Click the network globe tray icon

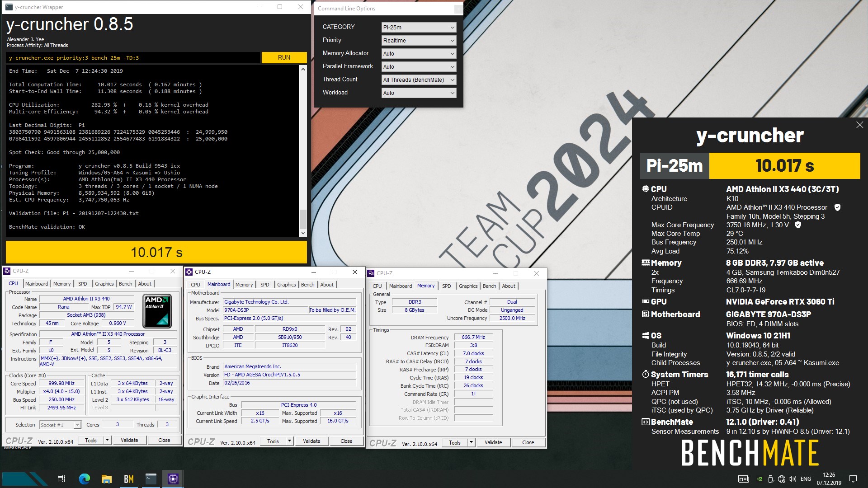[782, 479]
